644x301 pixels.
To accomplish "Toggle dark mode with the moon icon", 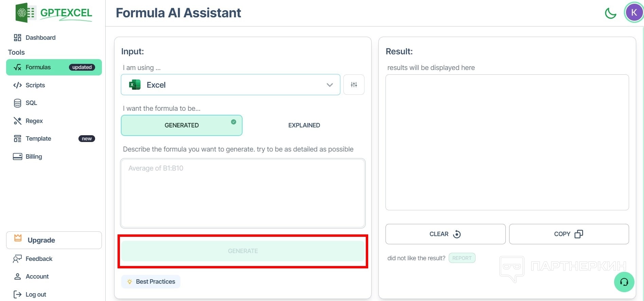I will point(610,14).
